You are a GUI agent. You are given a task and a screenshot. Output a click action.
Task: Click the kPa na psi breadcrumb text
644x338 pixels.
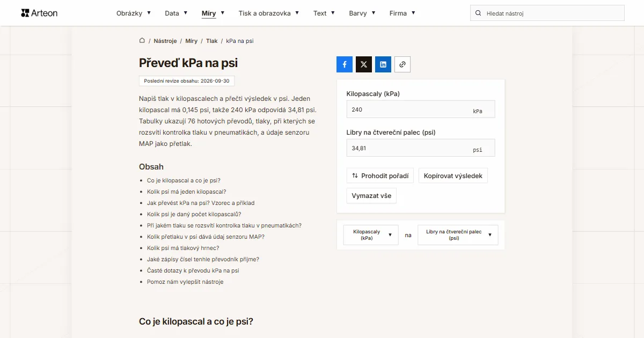(240, 41)
